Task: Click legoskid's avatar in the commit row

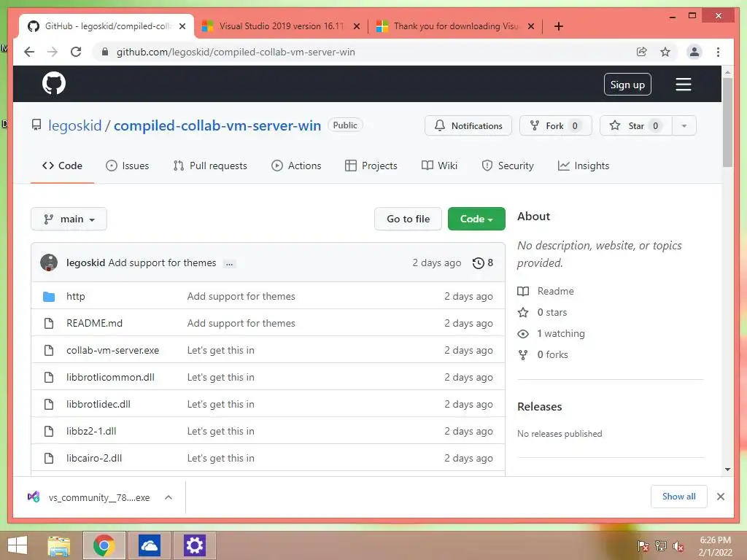Action: point(49,262)
